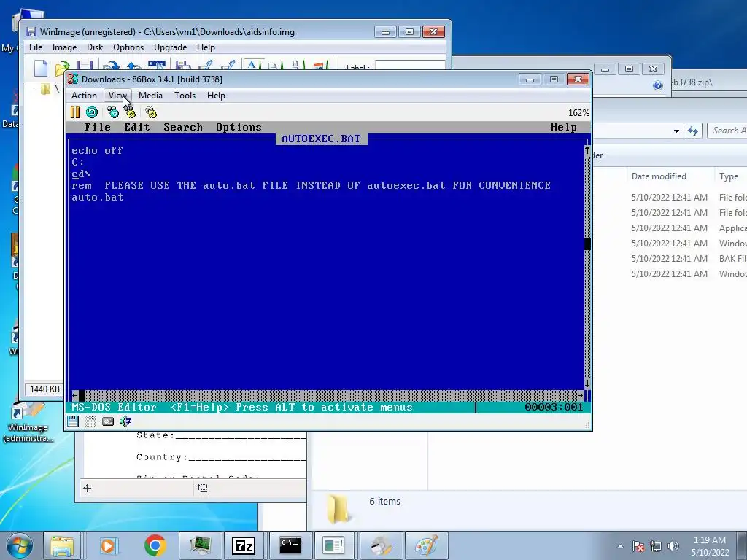Screen dimensions: 747x560
Task: Open File menu in MS-DOS Editor
Action: (98, 127)
